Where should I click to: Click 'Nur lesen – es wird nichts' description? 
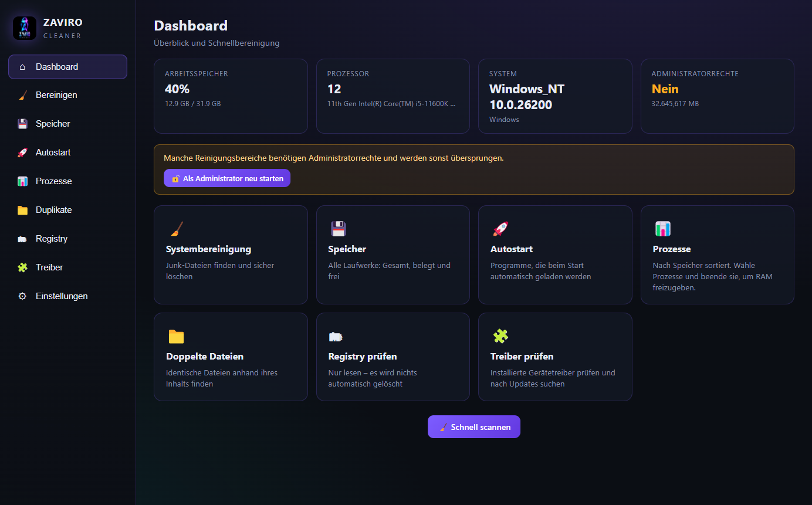tap(373, 378)
